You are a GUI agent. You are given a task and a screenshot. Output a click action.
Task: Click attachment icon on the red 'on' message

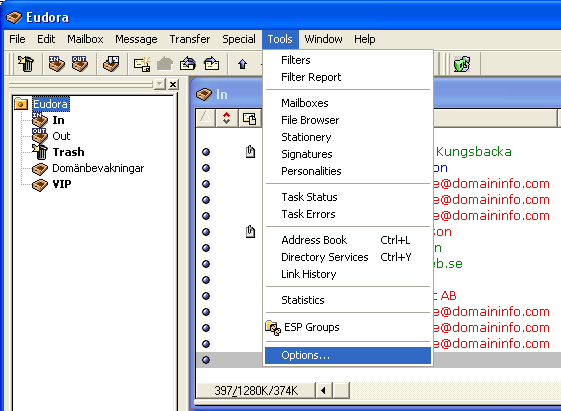250,232
